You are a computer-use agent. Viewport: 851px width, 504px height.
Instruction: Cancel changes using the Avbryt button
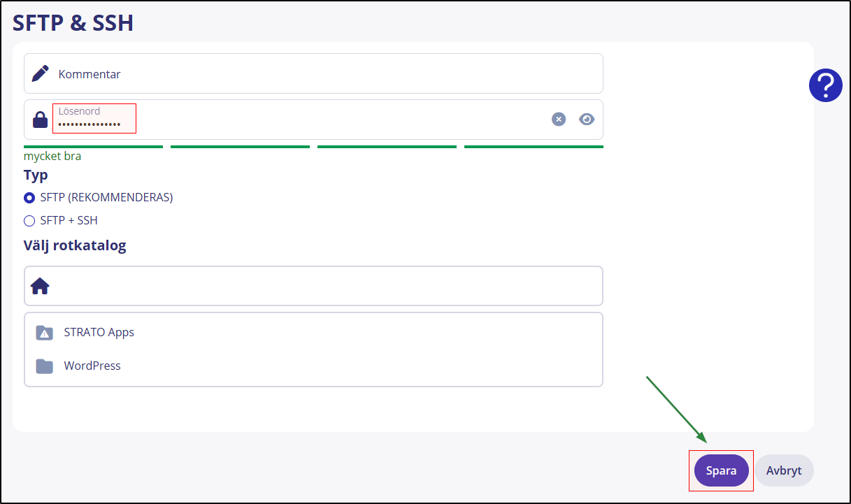[784, 470]
